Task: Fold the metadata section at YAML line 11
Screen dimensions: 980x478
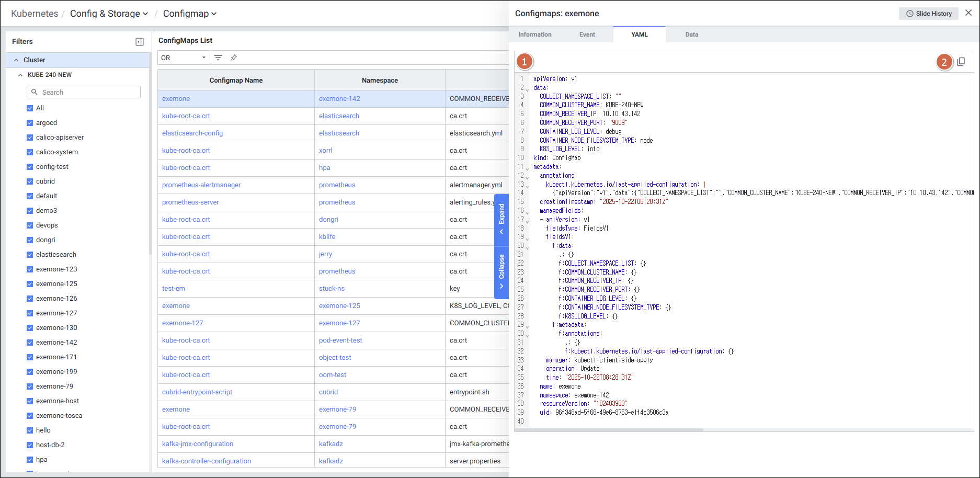Action: [527, 168]
